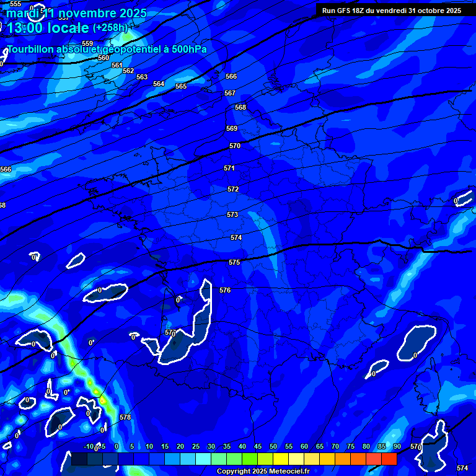This screenshot has height=476, width=476.
Task: Click the green 45 legend swatch
Action: click(x=250, y=459)
